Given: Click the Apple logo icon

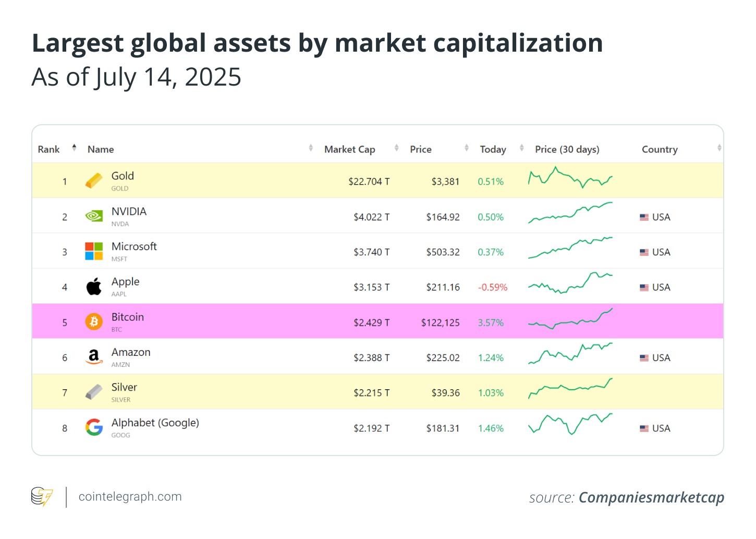Looking at the screenshot, I should 94,286.
